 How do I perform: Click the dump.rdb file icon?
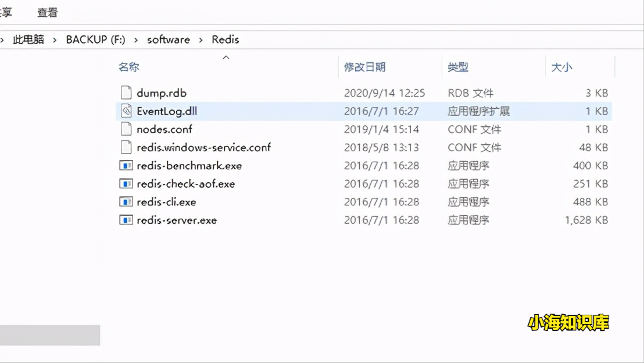click(126, 93)
